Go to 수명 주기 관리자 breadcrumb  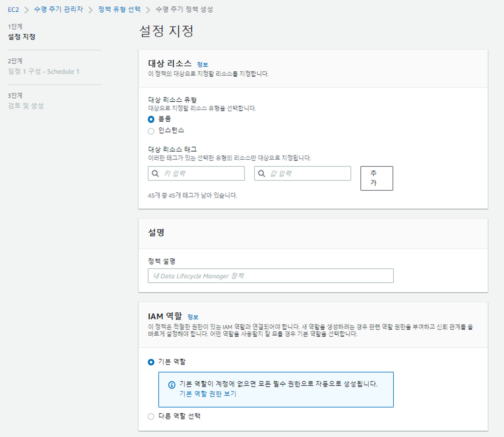pyautogui.click(x=58, y=10)
